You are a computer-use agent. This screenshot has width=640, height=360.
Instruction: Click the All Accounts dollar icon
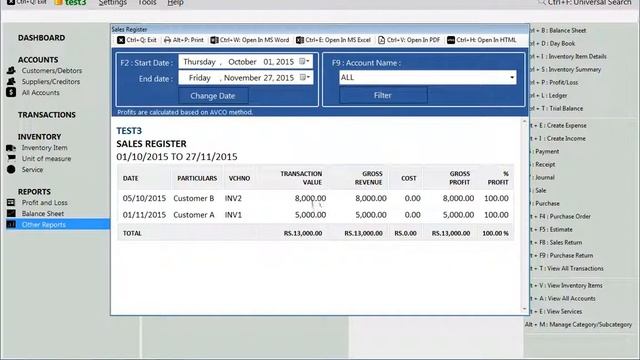click(x=11, y=92)
